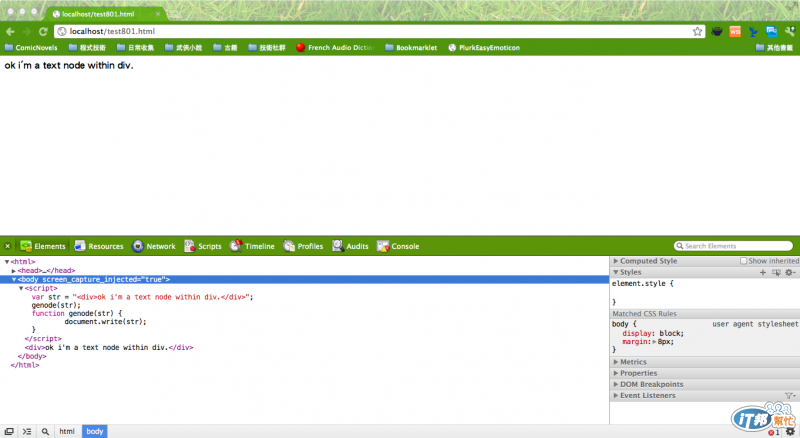Screen dimensions: 800x438
Task: Click the orange extension icon
Action: [735, 32]
